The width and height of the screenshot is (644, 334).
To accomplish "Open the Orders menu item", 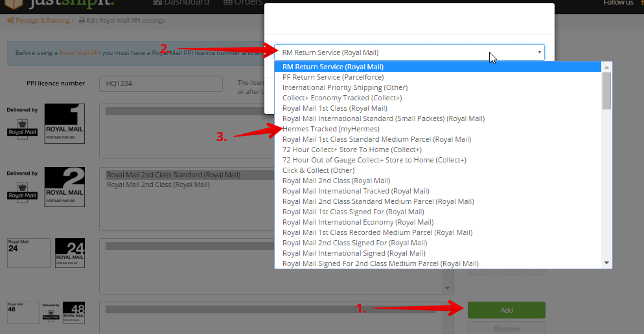I will click(x=243, y=3).
